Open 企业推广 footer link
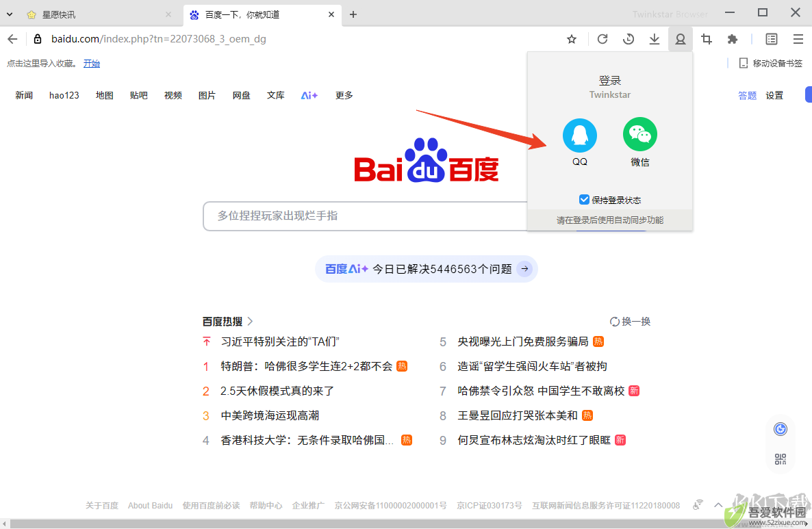 pos(308,506)
